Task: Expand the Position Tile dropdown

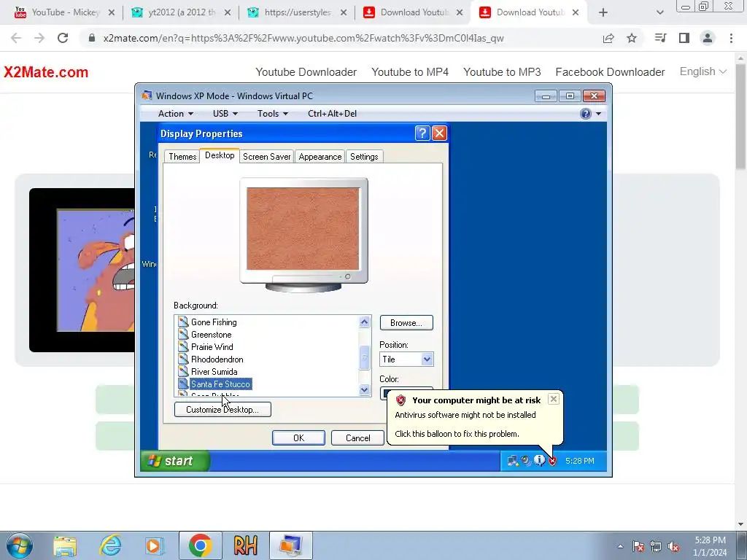Action: click(427, 359)
